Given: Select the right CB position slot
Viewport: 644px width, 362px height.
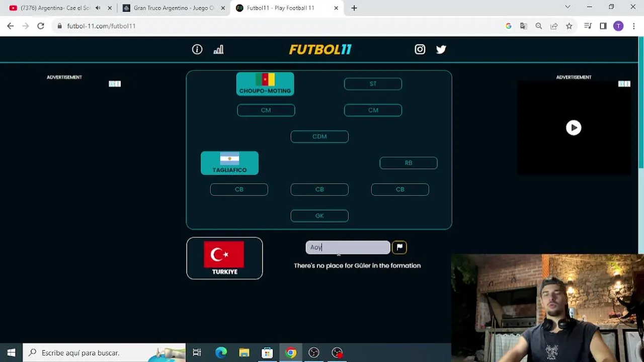Looking at the screenshot, I should coord(400,190).
